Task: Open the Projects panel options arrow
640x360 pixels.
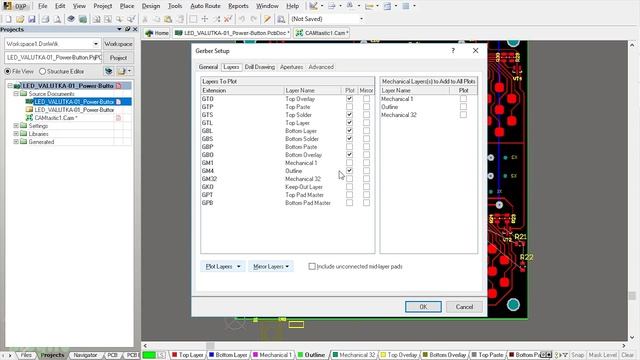Action: tap(119, 29)
